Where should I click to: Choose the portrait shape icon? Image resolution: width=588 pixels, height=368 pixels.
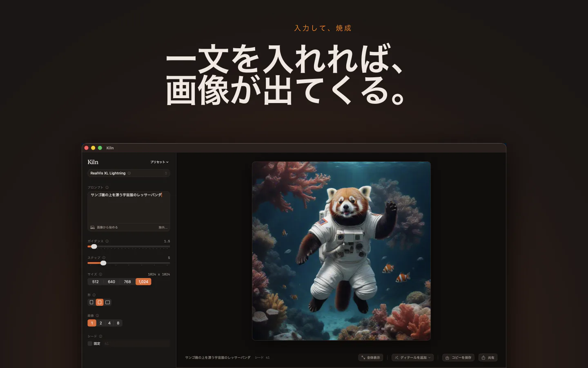(91, 303)
